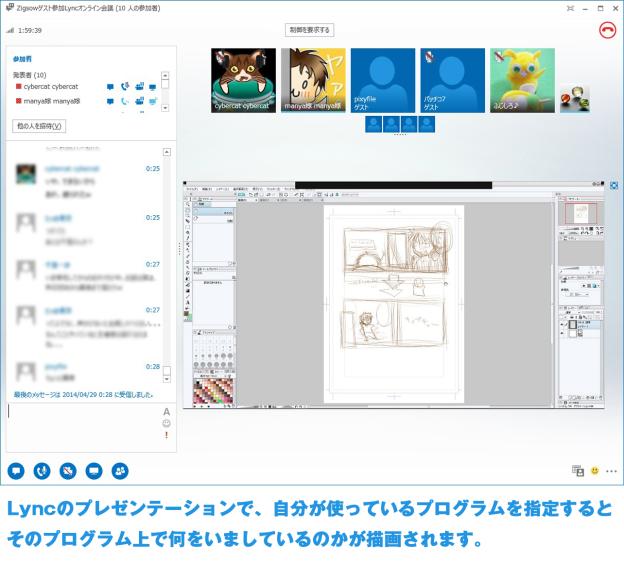Select cybercat cybercat in participant list
The height and width of the screenshot is (562, 624).
(x=51, y=87)
